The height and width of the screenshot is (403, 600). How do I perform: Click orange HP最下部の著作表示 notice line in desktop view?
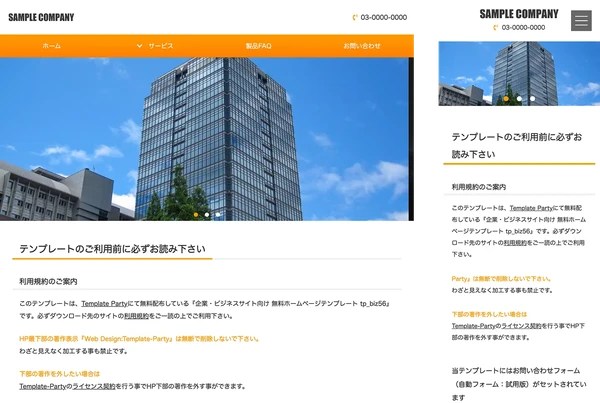point(139,339)
